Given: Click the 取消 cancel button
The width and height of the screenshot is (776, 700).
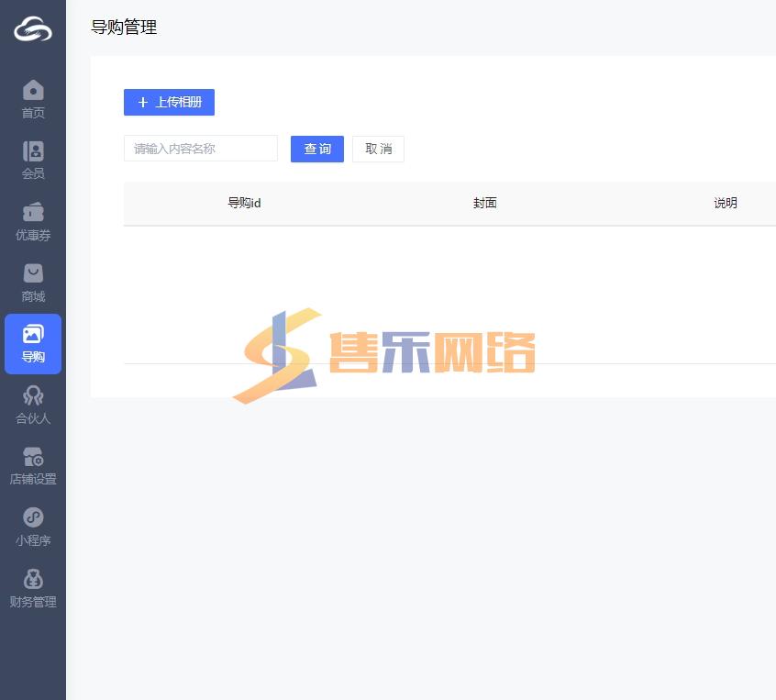Looking at the screenshot, I should [x=378, y=149].
